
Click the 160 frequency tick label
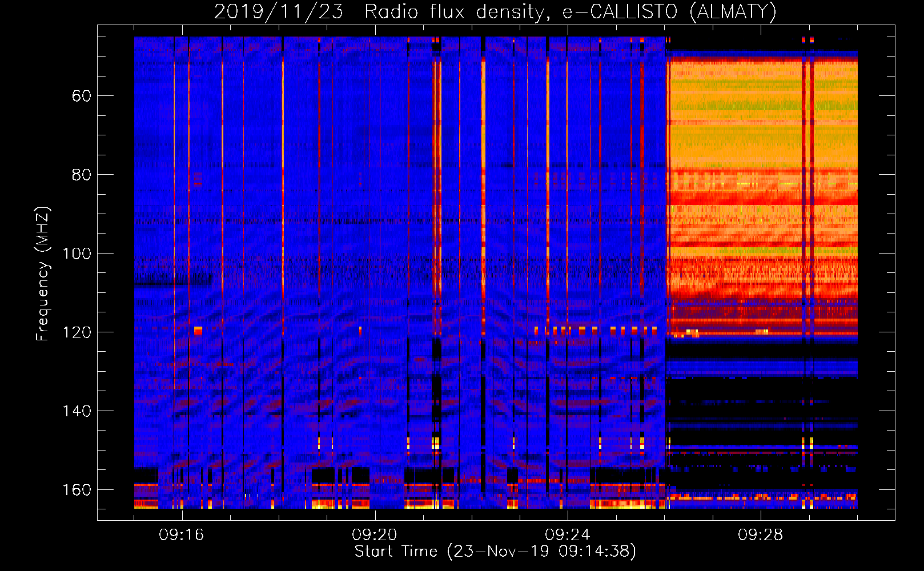[77, 489]
